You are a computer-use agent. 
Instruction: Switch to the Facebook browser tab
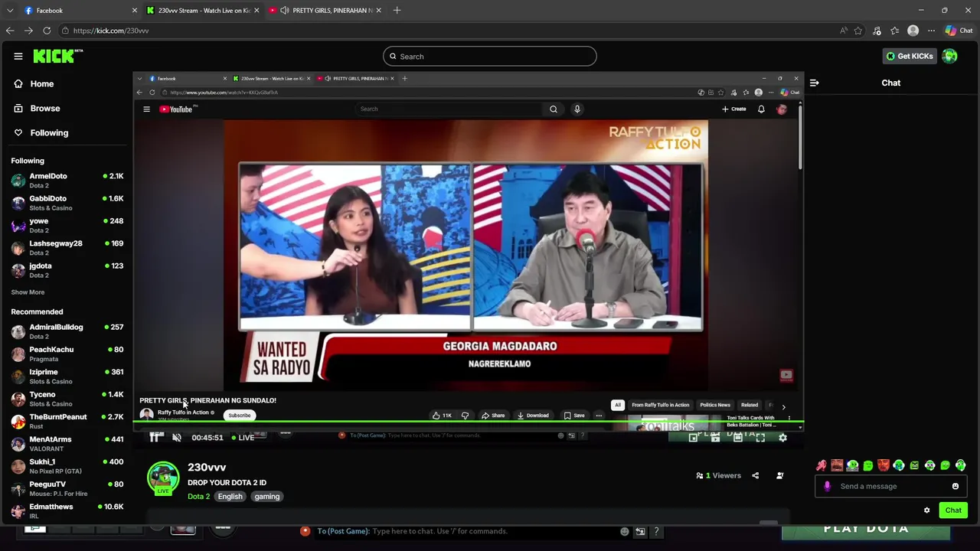pyautogui.click(x=80, y=10)
